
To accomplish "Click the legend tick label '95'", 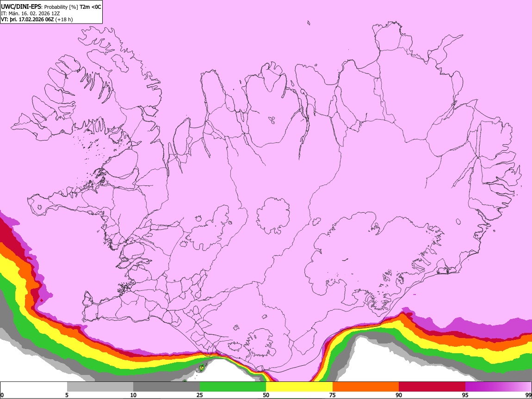I will (x=465, y=395).
